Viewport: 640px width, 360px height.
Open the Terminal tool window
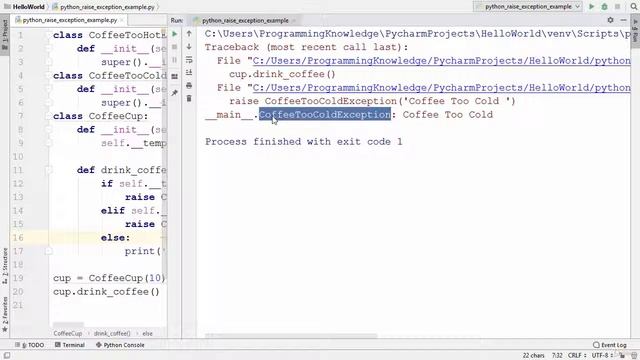[x=70, y=345]
